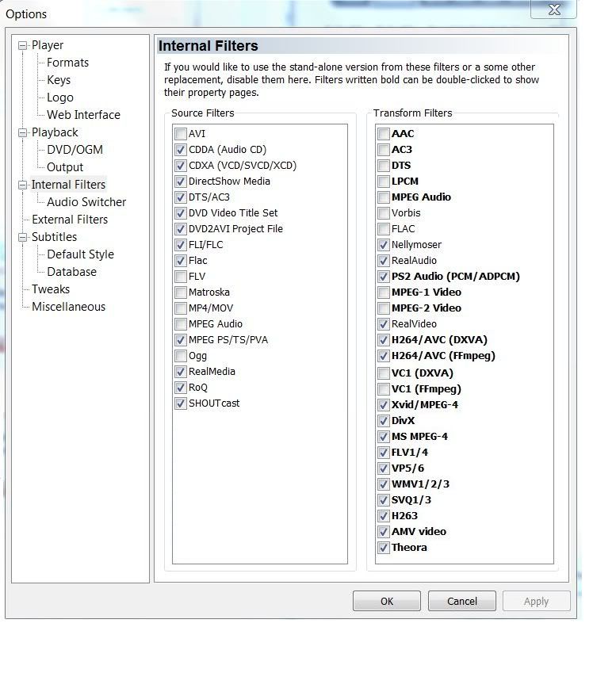Uncheck the Theora transform filter
Image resolution: width=616 pixels, height=692 pixels.
click(384, 548)
